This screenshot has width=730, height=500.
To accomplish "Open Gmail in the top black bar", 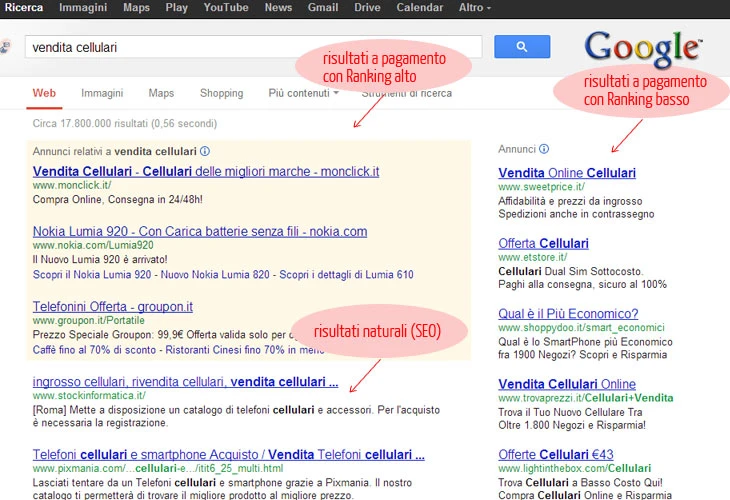I will point(323,7).
